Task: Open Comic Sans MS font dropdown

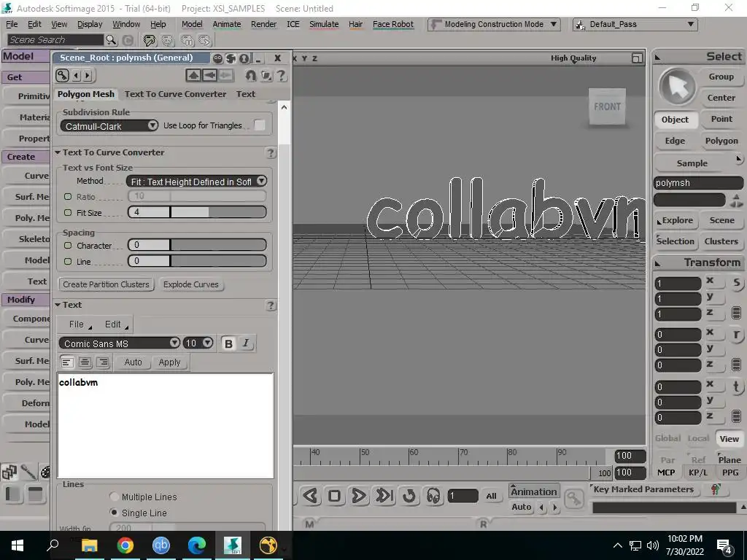Action: (119, 343)
